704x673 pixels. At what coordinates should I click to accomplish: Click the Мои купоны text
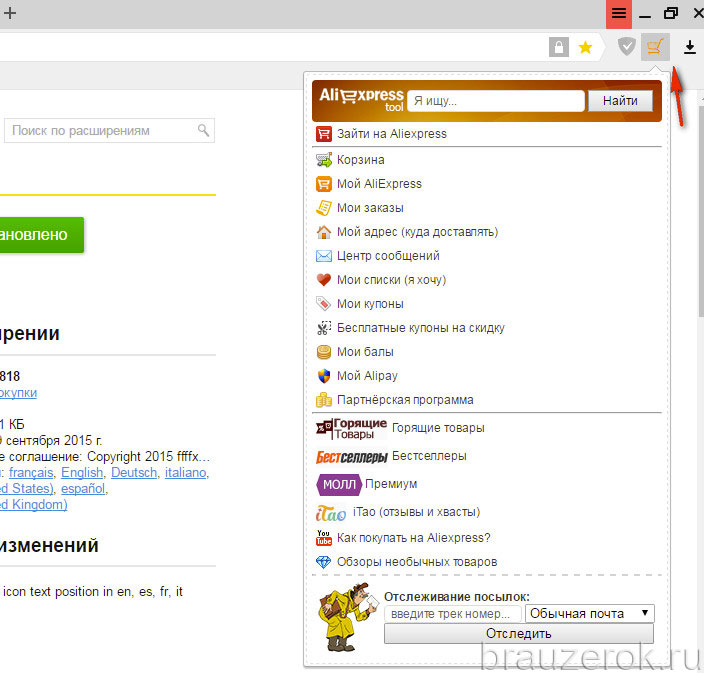click(370, 304)
